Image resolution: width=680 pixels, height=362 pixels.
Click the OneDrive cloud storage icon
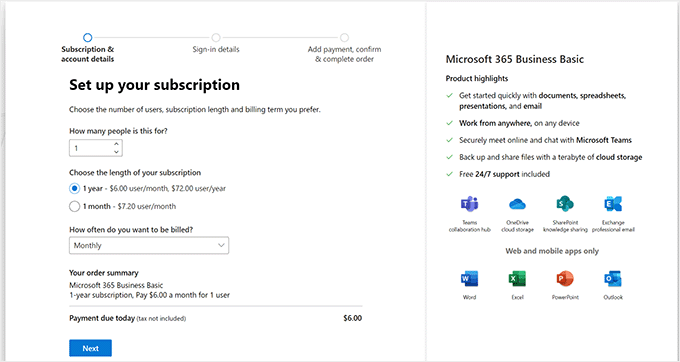517,204
